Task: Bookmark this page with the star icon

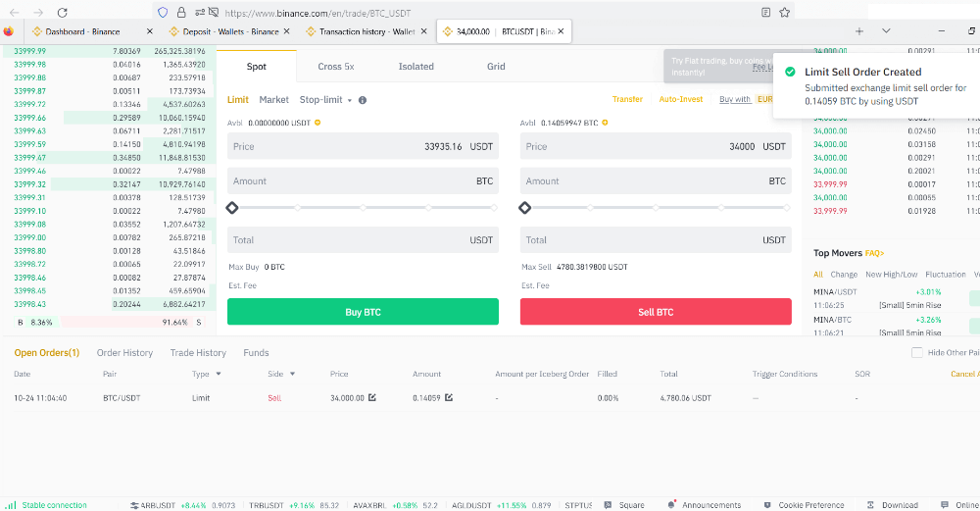Action: (x=784, y=13)
